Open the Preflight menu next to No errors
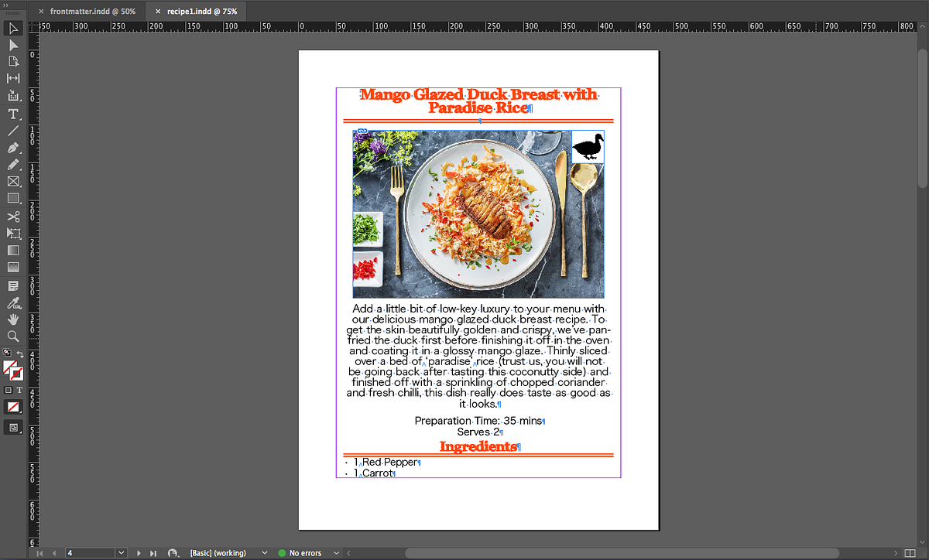Screen dimensions: 929x560 point(336,552)
